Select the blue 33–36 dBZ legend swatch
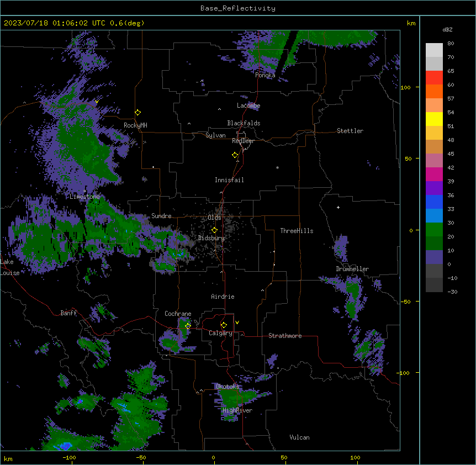Viewport: 476px width, 465px height. click(434, 202)
